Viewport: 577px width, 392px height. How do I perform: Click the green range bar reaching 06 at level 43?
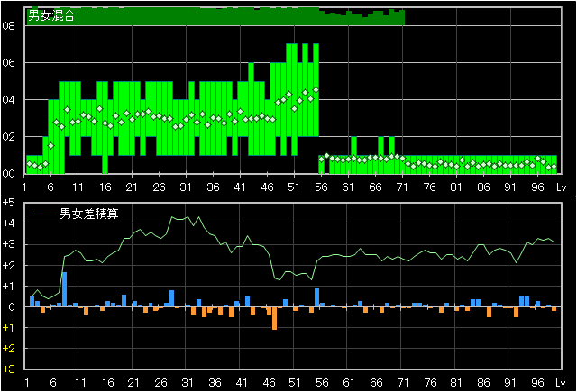click(x=251, y=109)
